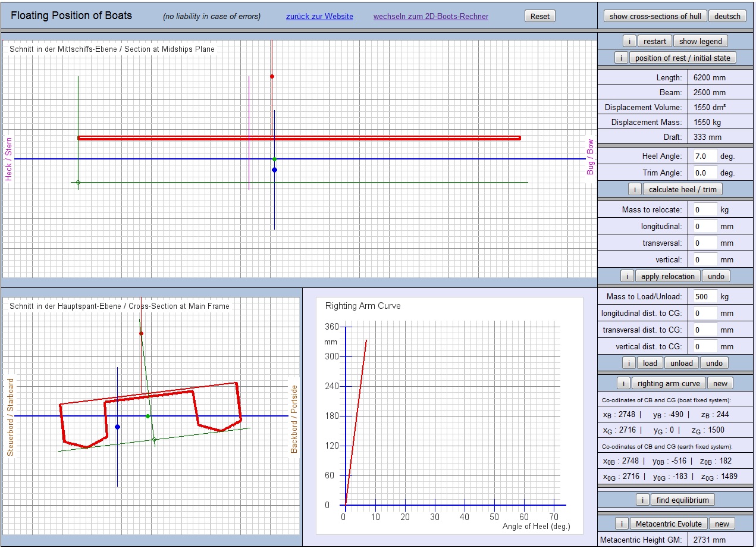Click the Heel Angle input field
Screen dimensions: 756x548
click(704, 156)
